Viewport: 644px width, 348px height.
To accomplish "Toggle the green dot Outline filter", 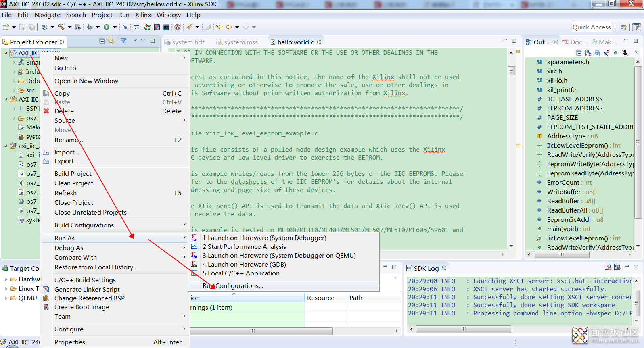I will (x=616, y=53).
